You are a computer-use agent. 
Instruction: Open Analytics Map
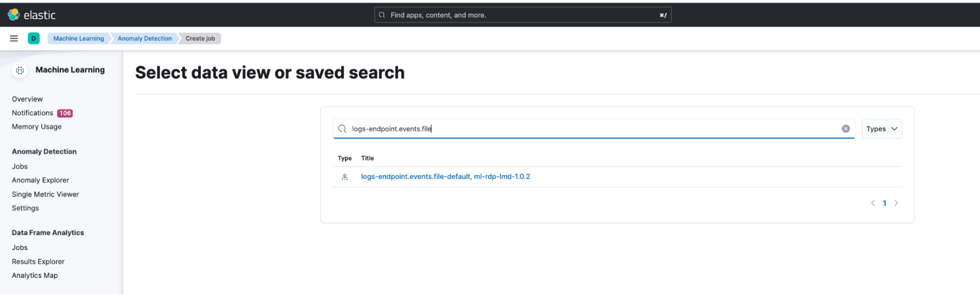[x=35, y=275]
